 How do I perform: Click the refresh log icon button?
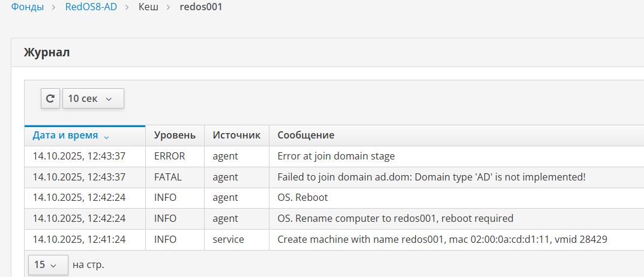(x=50, y=98)
